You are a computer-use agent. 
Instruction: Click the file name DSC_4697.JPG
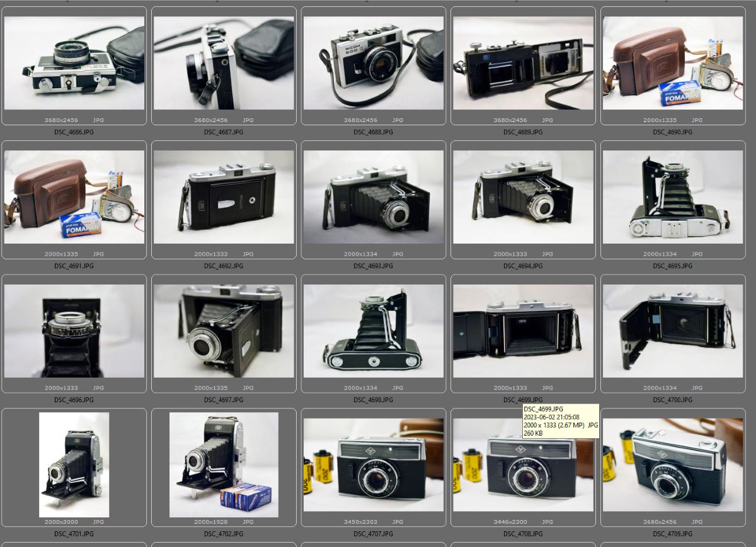tap(224, 400)
